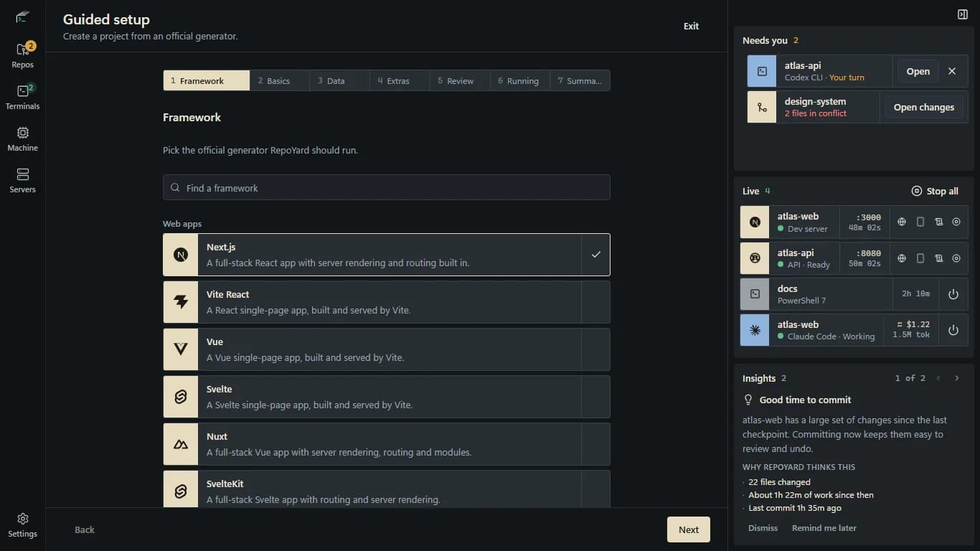This screenshot has height=551, width=980.
Task: Choose Remind me later on insight
Action: (824, 527)
